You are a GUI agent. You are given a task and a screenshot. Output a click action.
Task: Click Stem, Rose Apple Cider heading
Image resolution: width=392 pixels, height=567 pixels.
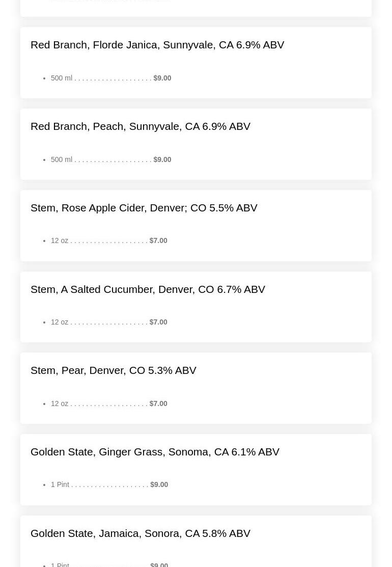tap(144, 208)
